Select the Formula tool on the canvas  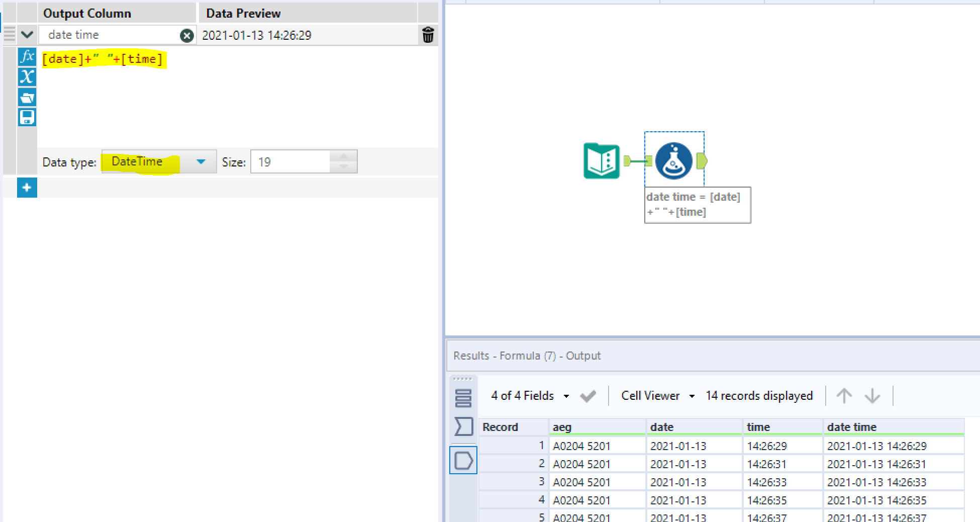pos(673,160)
